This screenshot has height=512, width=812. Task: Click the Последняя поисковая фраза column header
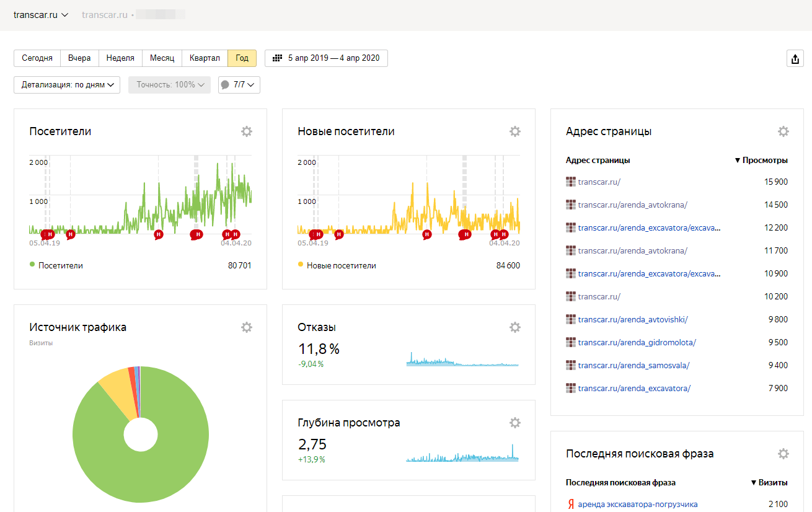pyautogui.click(x=620, y=483)
